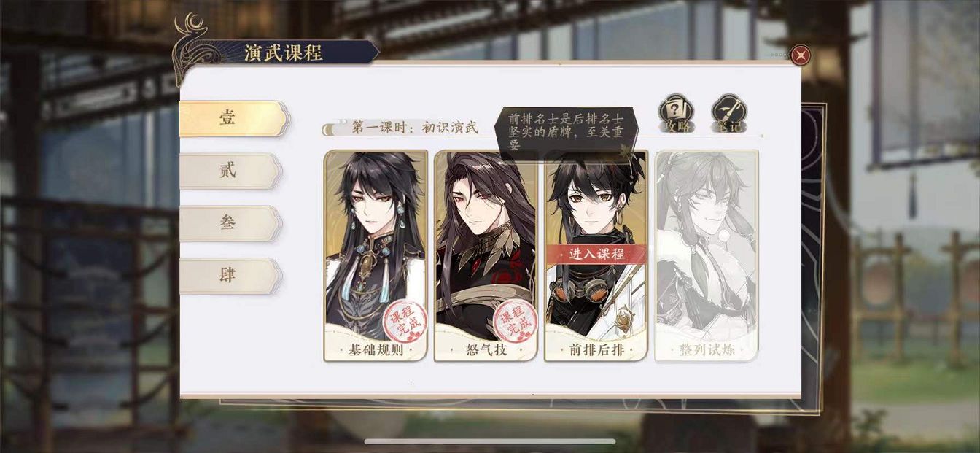The image size is (980, 453).
Task: Switch to the 肆 chapter tab
Action: 230,276
